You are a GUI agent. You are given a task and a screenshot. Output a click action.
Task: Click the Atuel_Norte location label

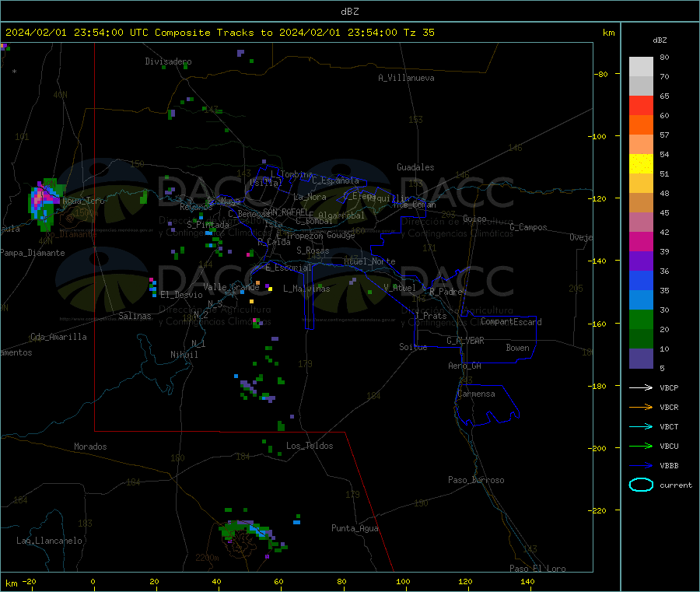(x=369, y=261)
